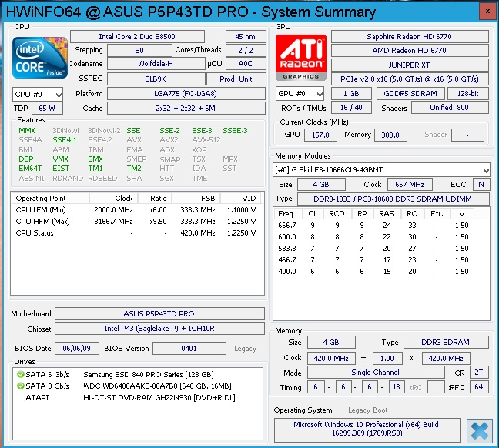Click the GPU memory clock 300.0 field
The width and height of the screenshot is (499, 448).
tap(390, 135)
